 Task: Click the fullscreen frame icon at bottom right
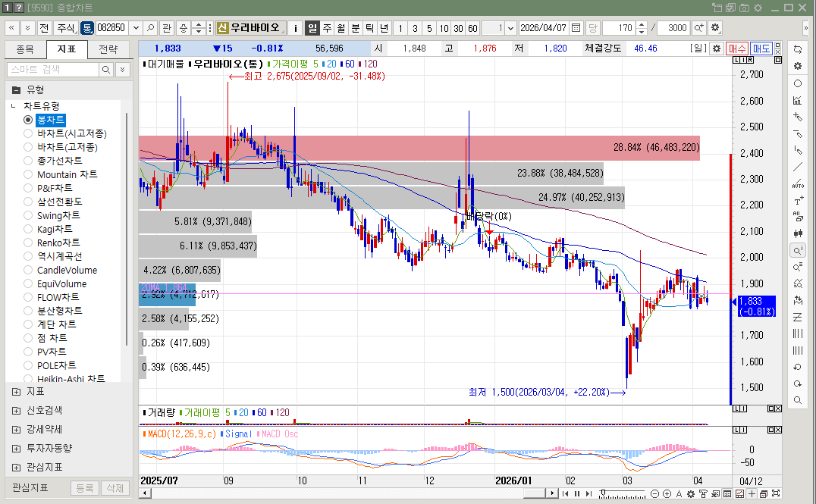coord(776,493)
